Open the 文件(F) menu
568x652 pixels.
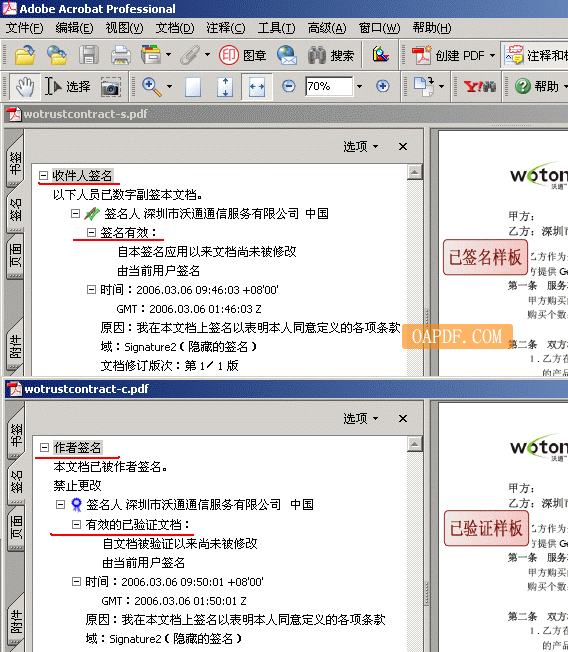pos(25,28)
